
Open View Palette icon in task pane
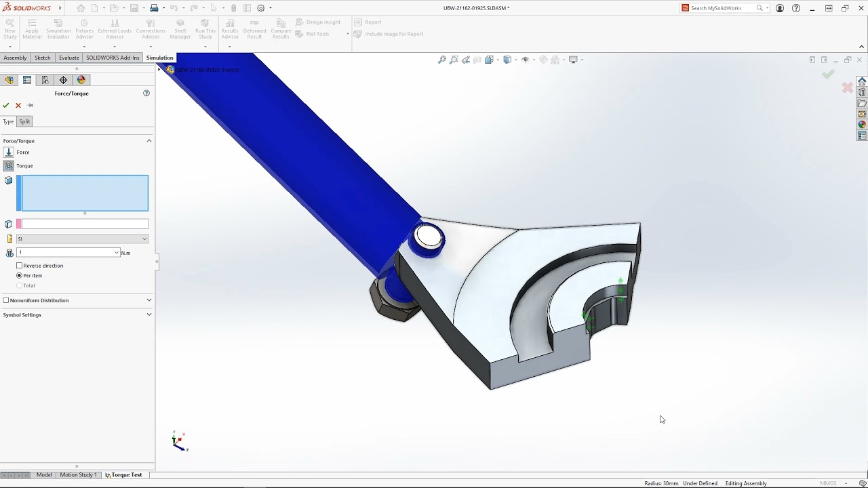point(862,114)
